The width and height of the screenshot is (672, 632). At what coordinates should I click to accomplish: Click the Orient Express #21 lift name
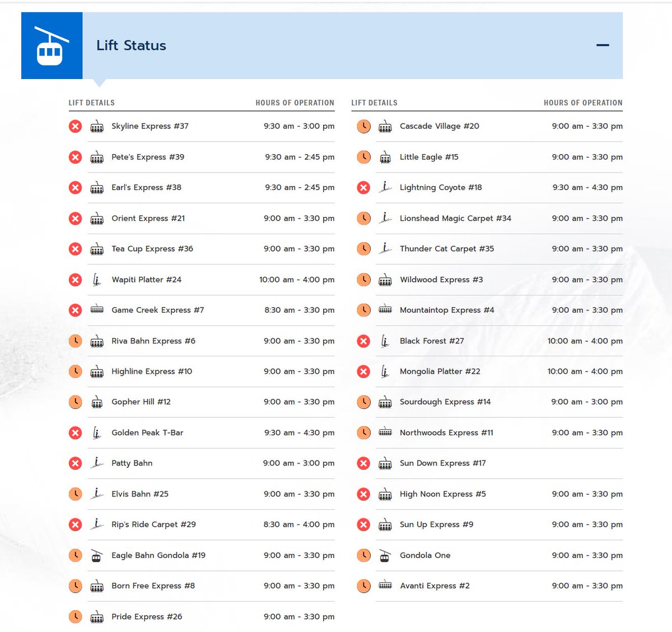[148, 219]
